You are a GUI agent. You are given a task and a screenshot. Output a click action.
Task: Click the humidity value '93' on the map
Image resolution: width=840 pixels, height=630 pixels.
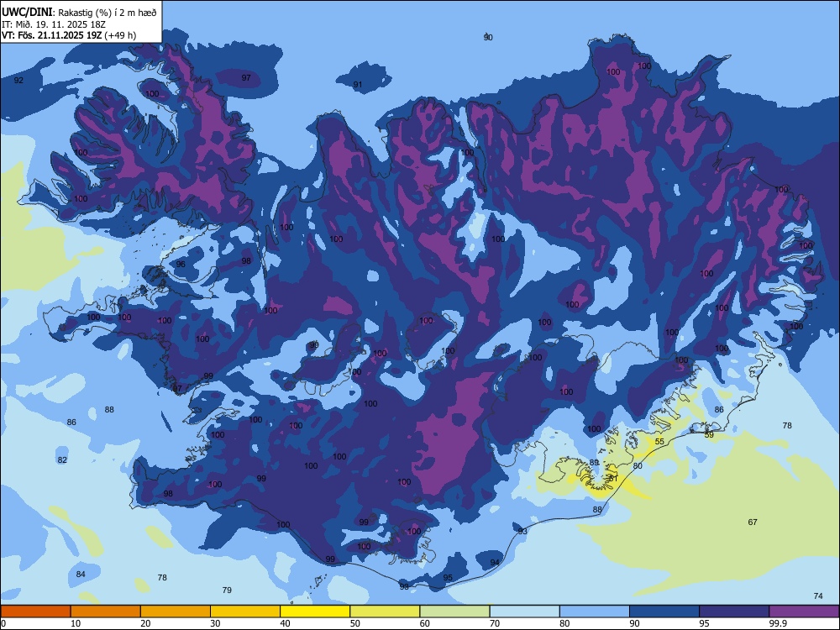pos(522,531)
